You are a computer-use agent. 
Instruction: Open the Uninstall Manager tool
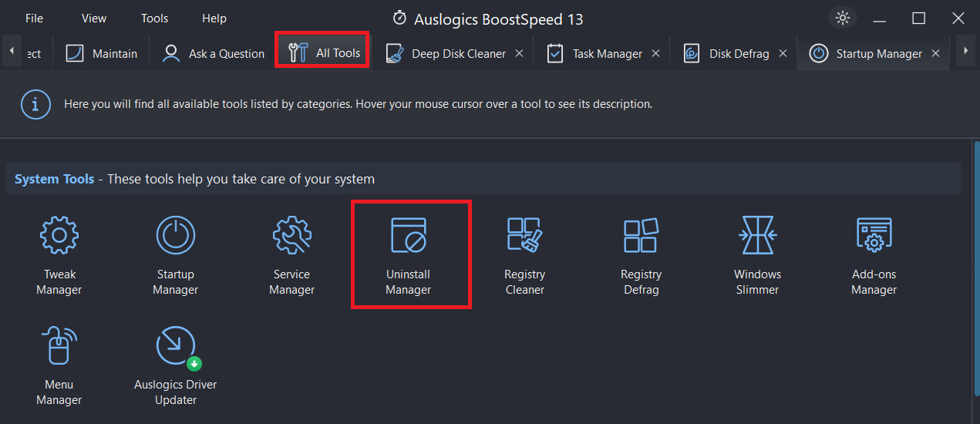click(409, 255)
